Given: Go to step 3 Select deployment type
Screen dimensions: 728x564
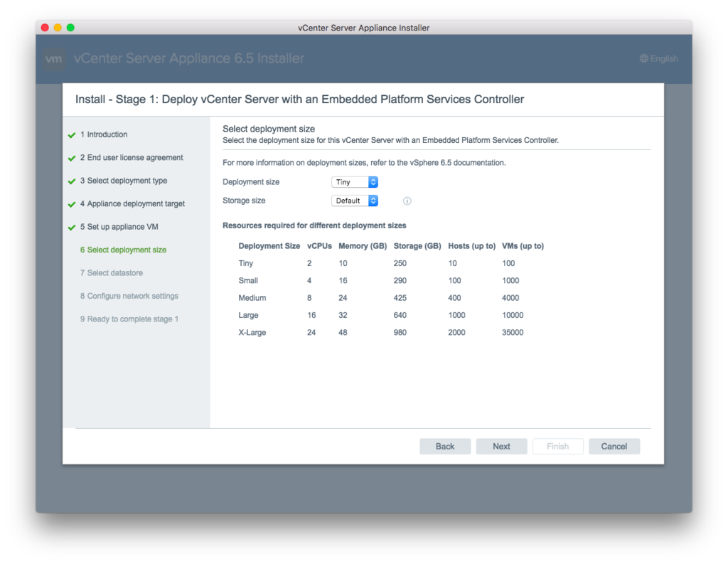Looking at the screenshot, I should pyautogui.click(x=124, y=180).
